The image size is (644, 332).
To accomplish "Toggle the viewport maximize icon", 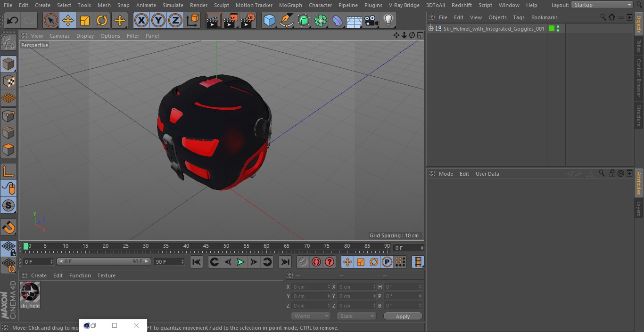I will click(x=420, y=35).
